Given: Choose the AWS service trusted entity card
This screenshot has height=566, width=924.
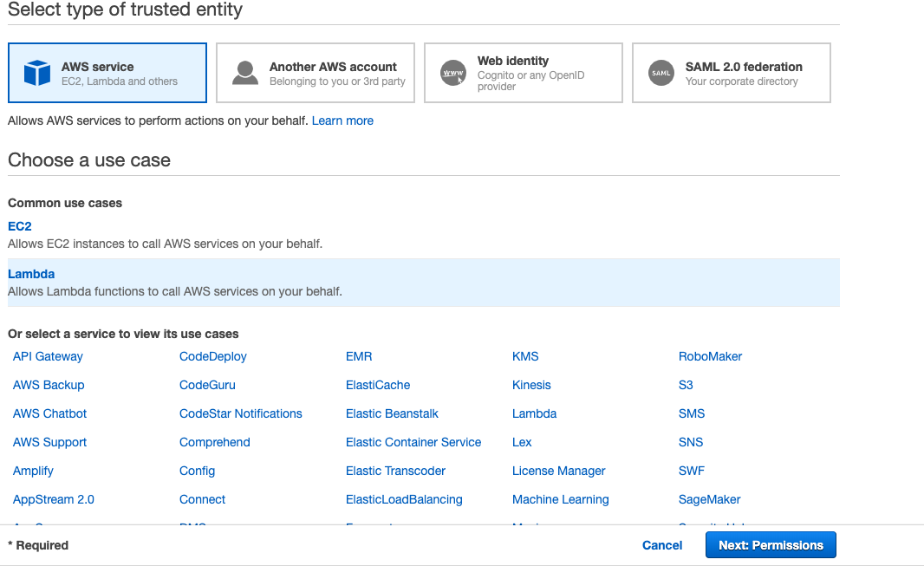Looking at the screenshot, I should (107, 73).
